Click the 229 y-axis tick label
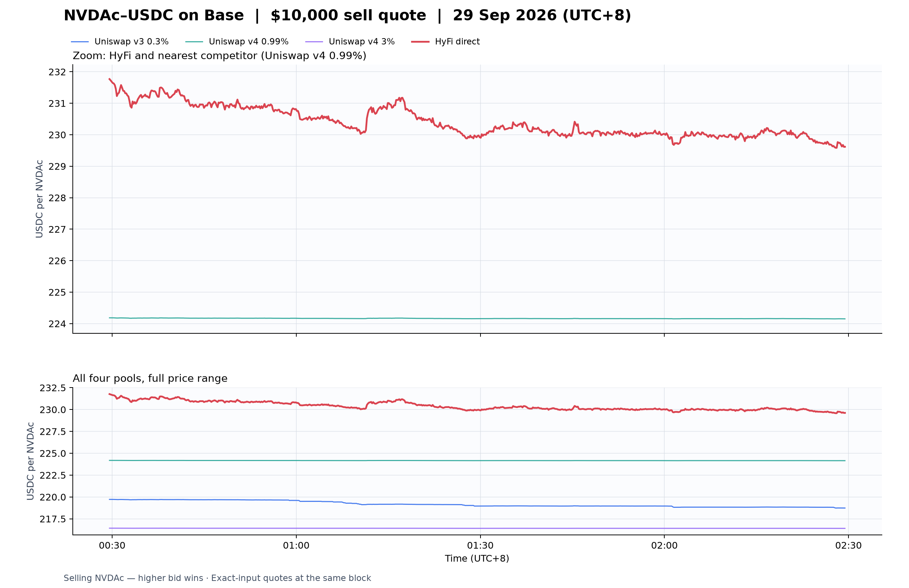This screenshot has height=588, width=909. (57, 166)
